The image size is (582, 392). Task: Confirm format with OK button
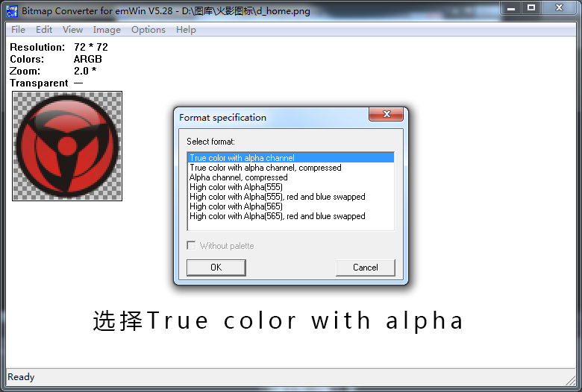pyautogui.click(x=216, y=268)
